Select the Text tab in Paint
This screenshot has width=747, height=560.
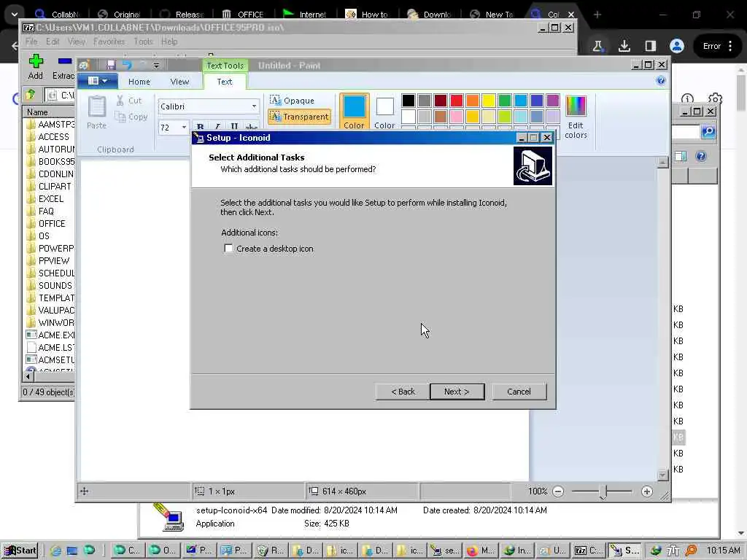(x=225, y=82)
